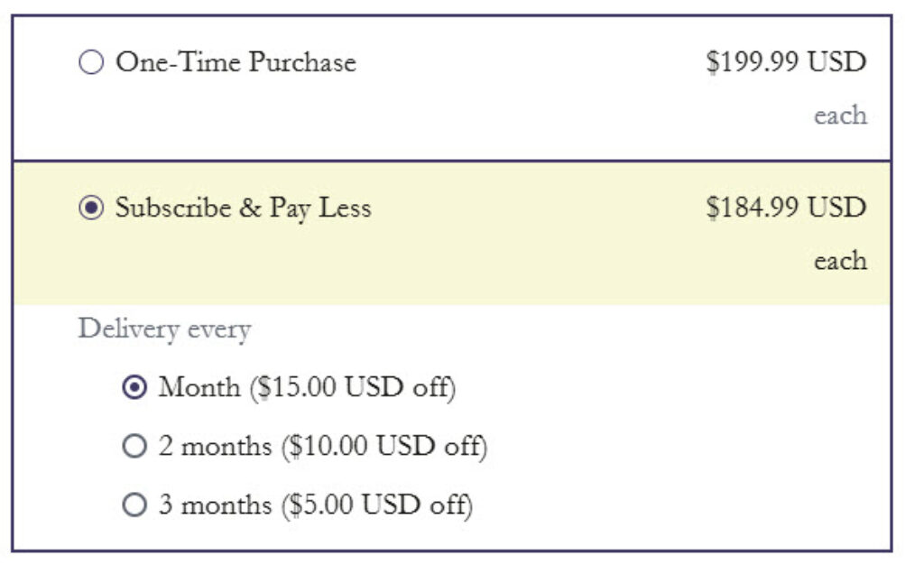Click the "($5.00 USD off)" discount text

coord(376,505)
